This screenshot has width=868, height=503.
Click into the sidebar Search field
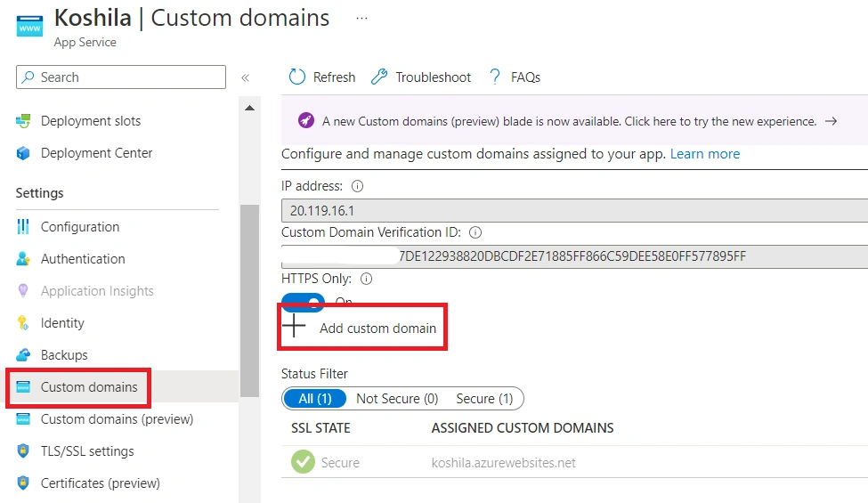(x=121, y=77)
